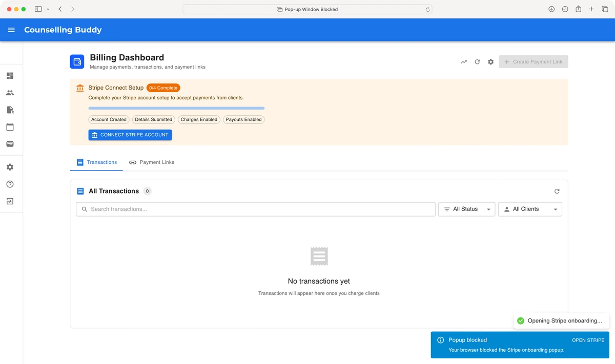Open the Clients people icon in sidebar

click(x=10, y=93)
